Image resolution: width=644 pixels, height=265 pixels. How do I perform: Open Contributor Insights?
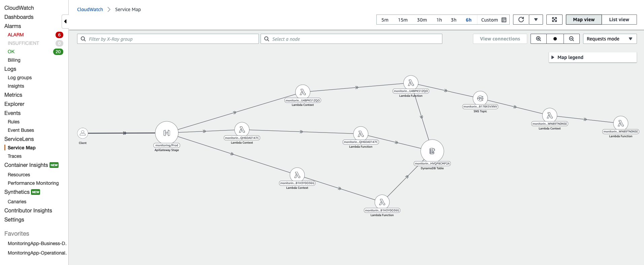(28, 210)
